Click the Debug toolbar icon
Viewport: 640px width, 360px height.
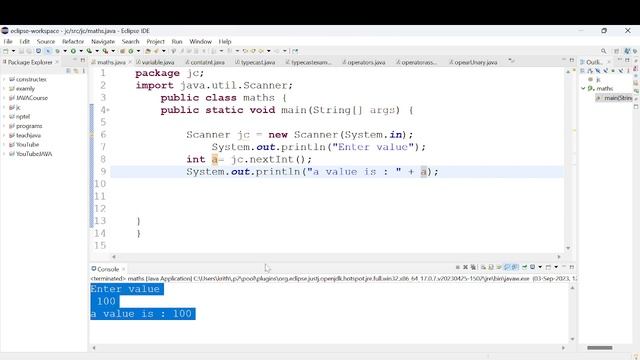tap(57, 51)
